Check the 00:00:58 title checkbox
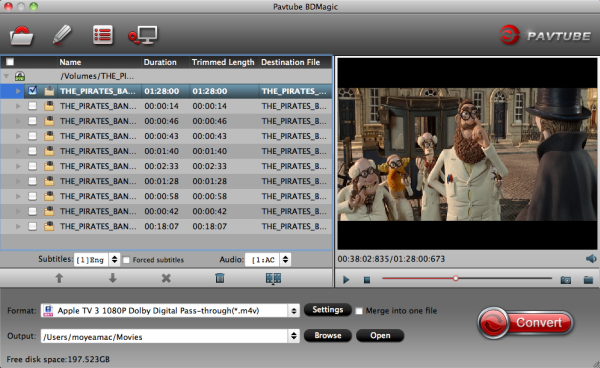Image resolution: width=600 pixels, height=368 pixels. [x=33, y=196]
